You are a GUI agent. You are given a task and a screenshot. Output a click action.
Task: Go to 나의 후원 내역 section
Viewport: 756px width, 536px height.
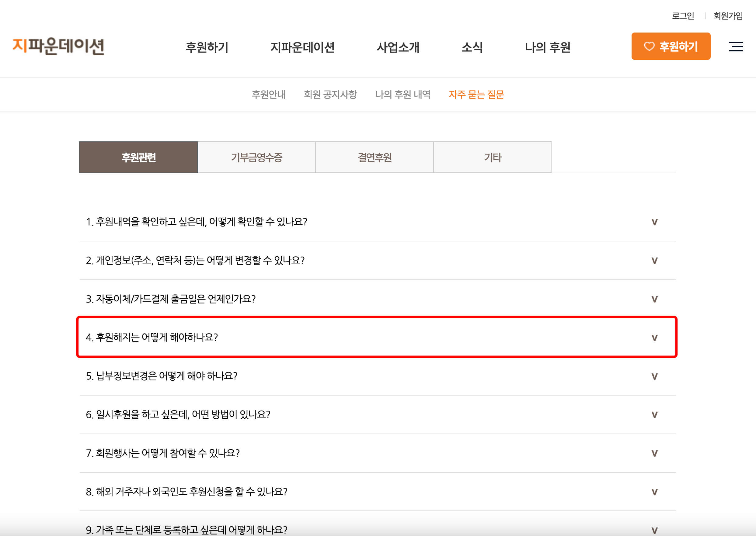tap(403, 95)
